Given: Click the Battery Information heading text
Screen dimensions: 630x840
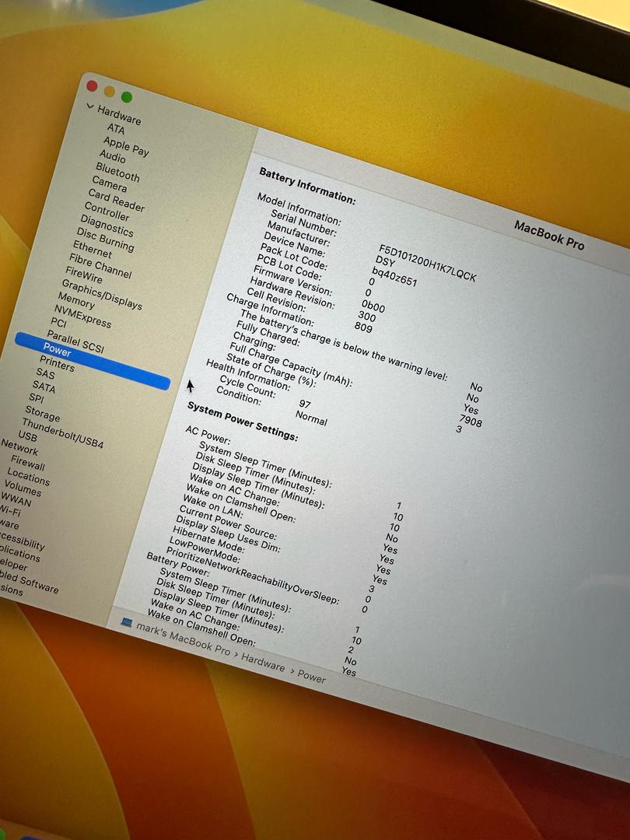Looking at the screenshot, I should [x=306, y=186].
